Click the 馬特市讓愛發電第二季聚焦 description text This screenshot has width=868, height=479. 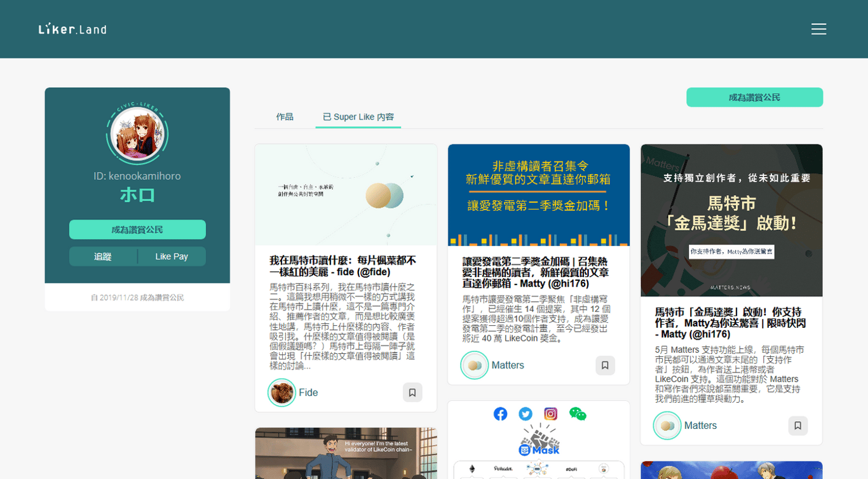pos(536,318)
